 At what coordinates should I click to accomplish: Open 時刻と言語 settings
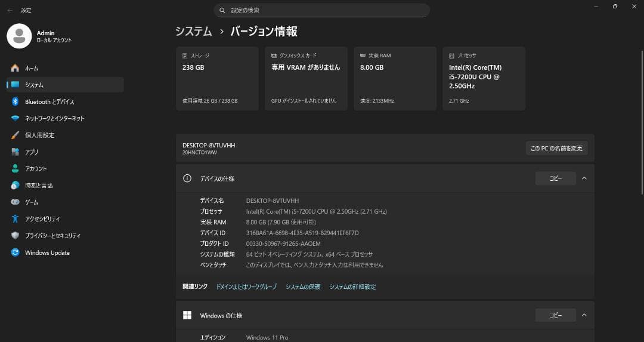click(65, 186)
